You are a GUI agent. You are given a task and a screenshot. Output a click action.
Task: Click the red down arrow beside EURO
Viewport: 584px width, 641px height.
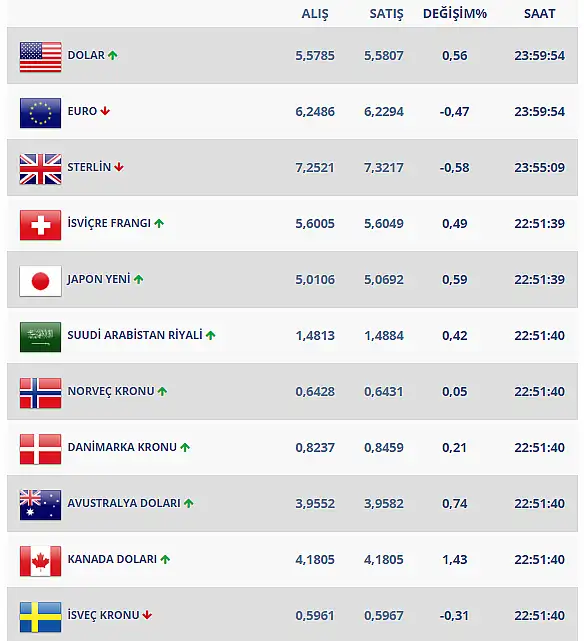click(105, 111)
